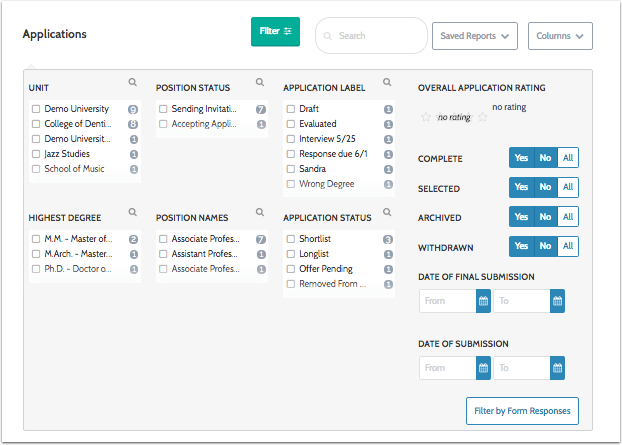The image size is (622, 445).
Task: Check the Wrong Degree checkbox
Action: pyautogui.click(x=291, y=184)
